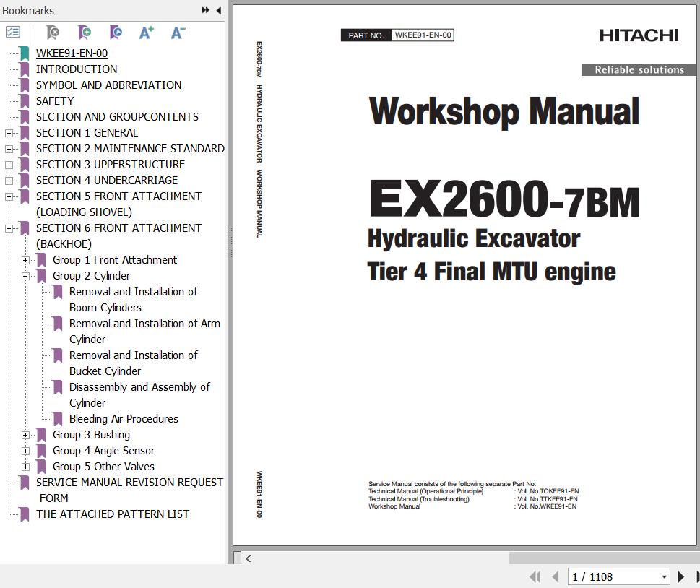This screenshot has width=700, height=588.
Task: Select SECTION 6 FRONT ATTACHMENT bookmark text
Action: [x=118, y=235]
